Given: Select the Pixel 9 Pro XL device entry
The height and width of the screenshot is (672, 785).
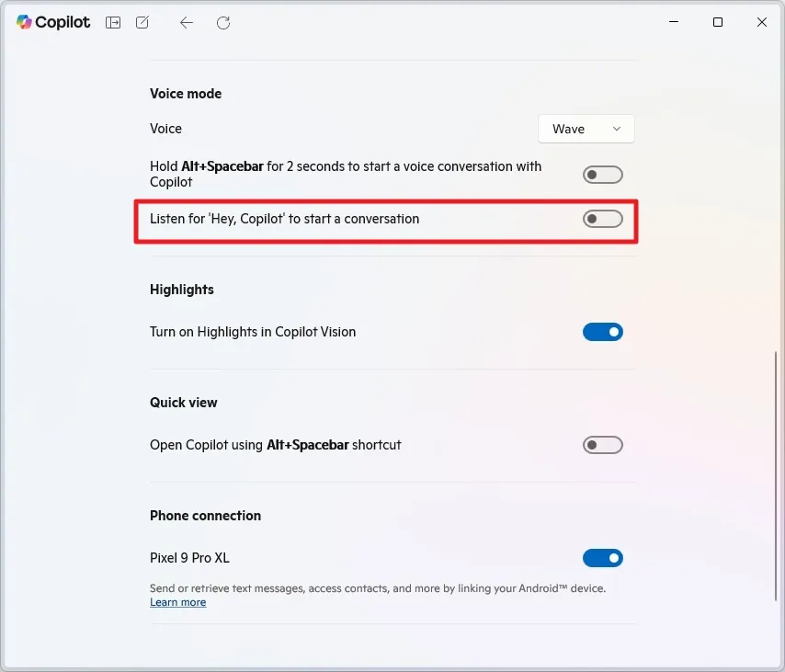Looking at the screenshot, I should pyautogui.click(x=190, y=558).
